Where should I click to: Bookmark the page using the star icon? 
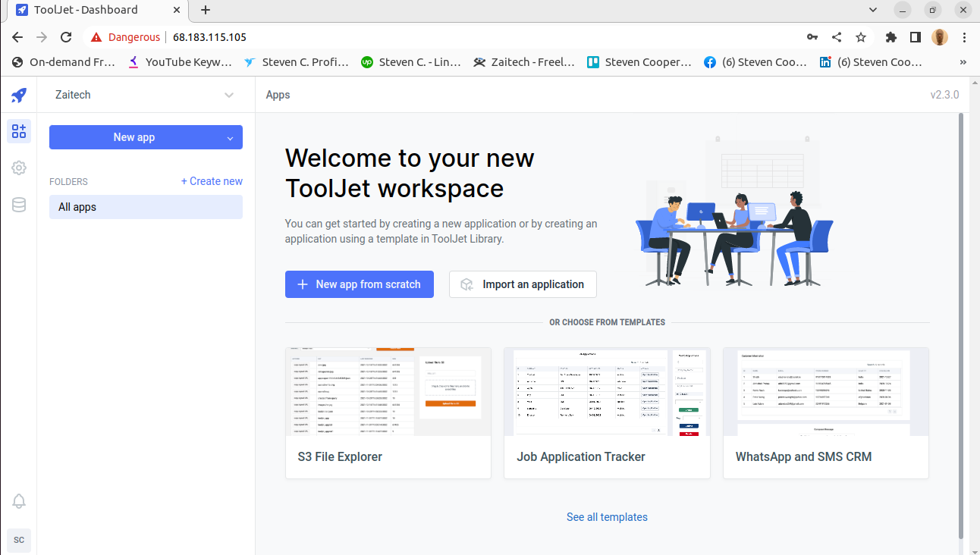(861, 36)
